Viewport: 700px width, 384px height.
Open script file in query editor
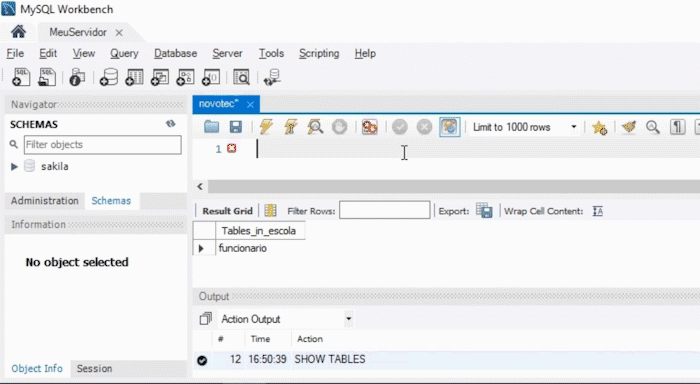click(212, 127)
